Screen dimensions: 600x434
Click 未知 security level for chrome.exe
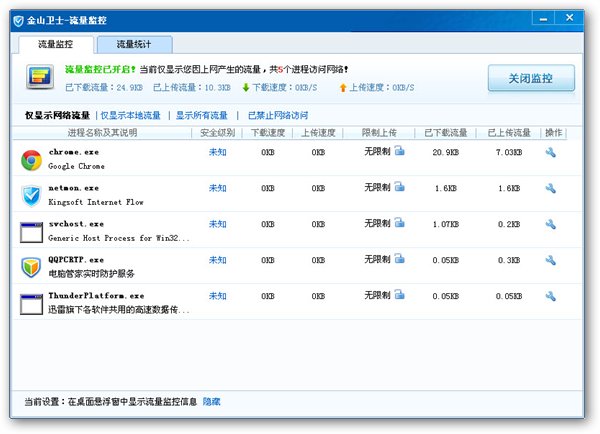tap(217, 152)
